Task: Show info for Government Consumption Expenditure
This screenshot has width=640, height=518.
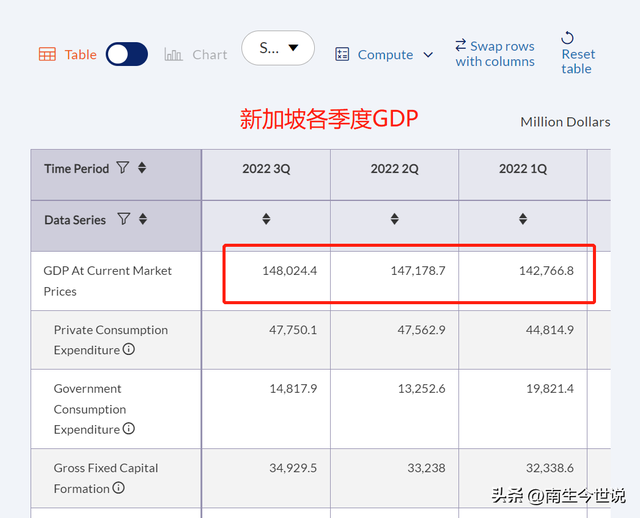Action: click(x=129, y=429)
